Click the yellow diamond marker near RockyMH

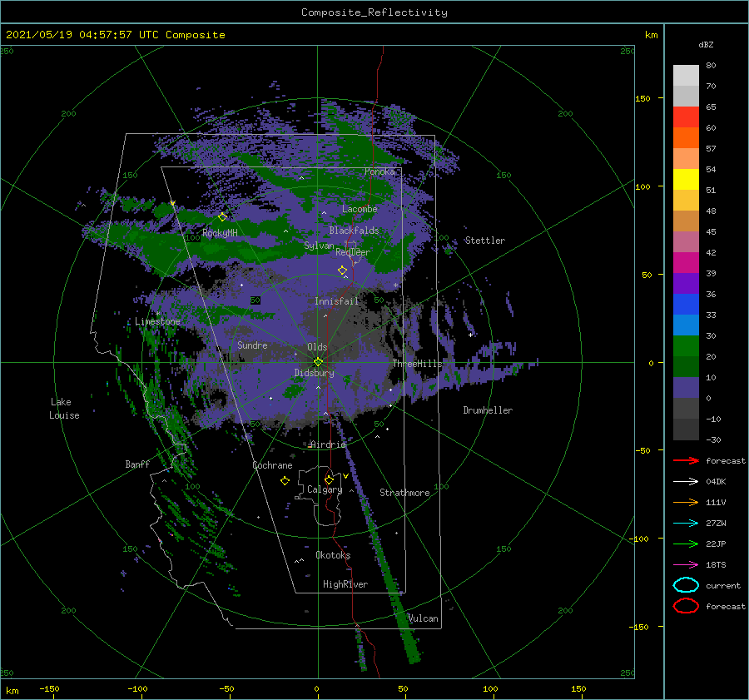click(222, 217)
